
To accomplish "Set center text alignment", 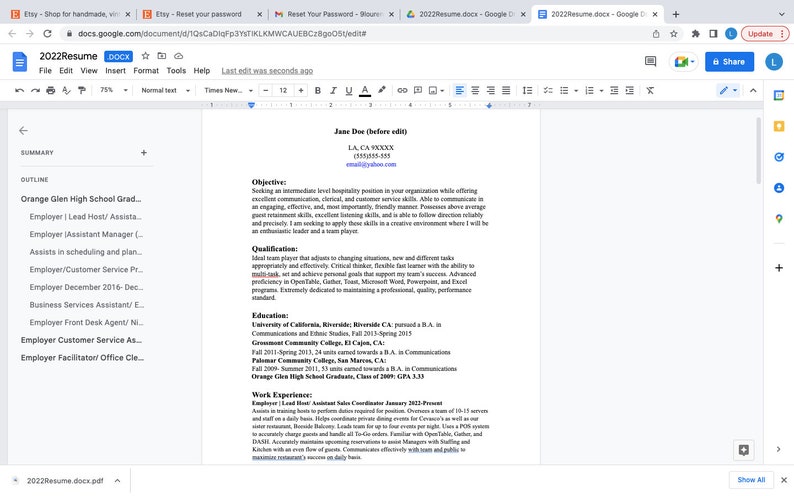I will [x=475, y=91].
